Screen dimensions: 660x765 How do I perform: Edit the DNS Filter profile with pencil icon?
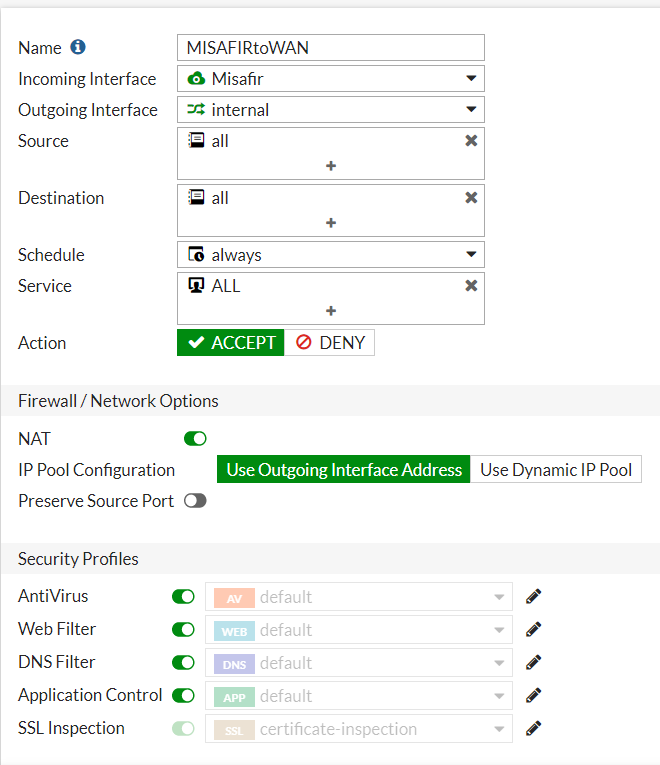(534, 662)
